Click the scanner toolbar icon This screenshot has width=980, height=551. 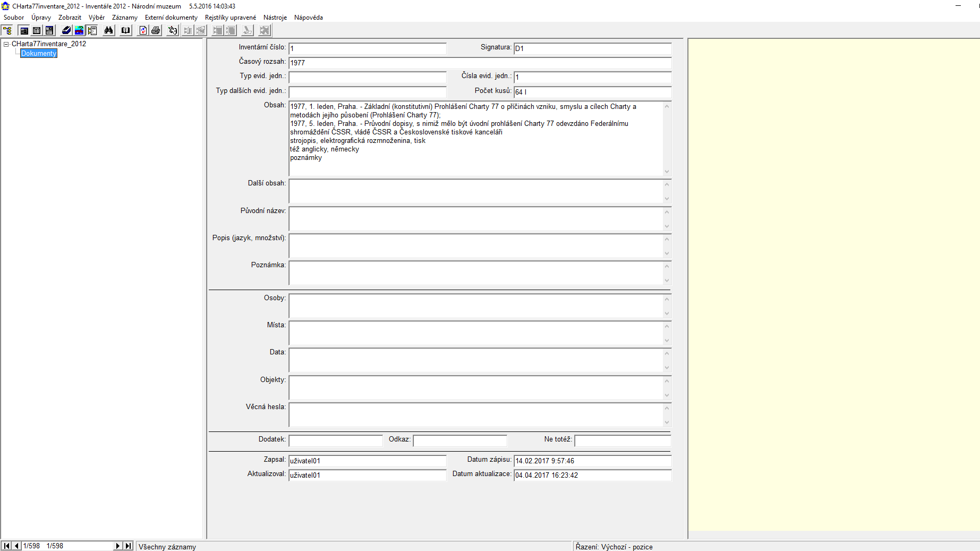tap(66, 30)
